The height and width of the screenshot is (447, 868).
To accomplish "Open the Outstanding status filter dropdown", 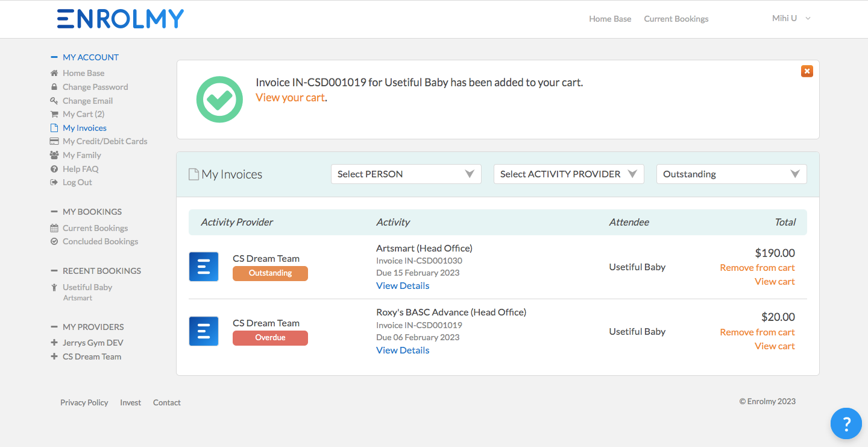I will (x=732, y=174).
